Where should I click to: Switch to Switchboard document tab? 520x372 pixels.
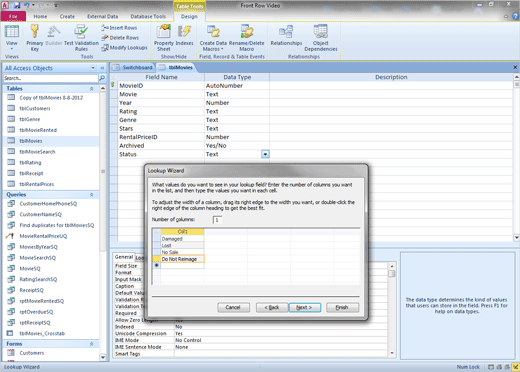tap(133, 67)
